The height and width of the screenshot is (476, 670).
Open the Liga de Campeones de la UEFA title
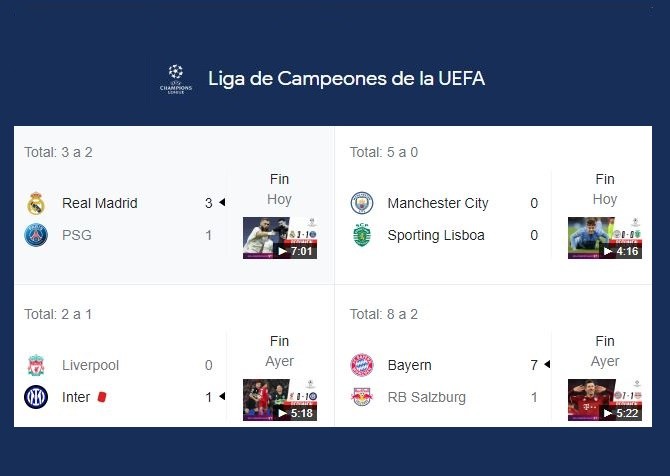pos(347,79)
